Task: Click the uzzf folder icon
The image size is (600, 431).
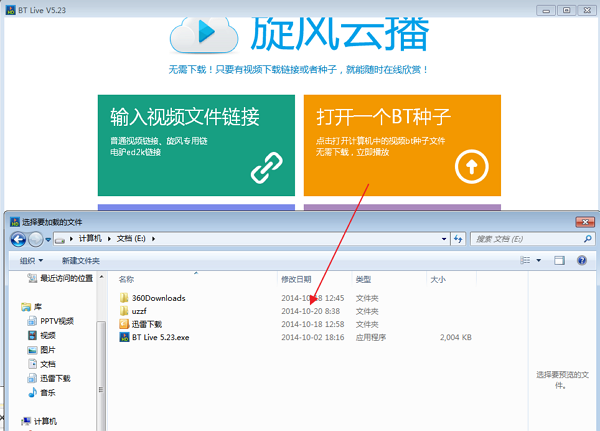Action: click(124, 311)
